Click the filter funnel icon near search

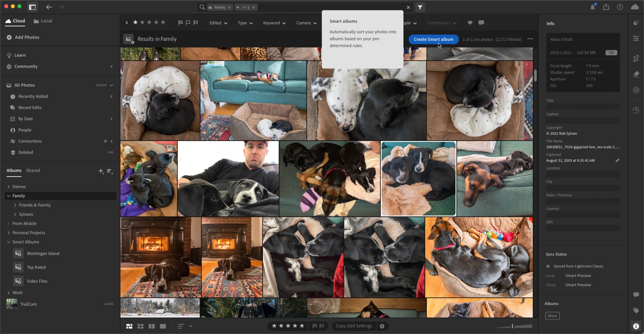[x=420, y=7]
